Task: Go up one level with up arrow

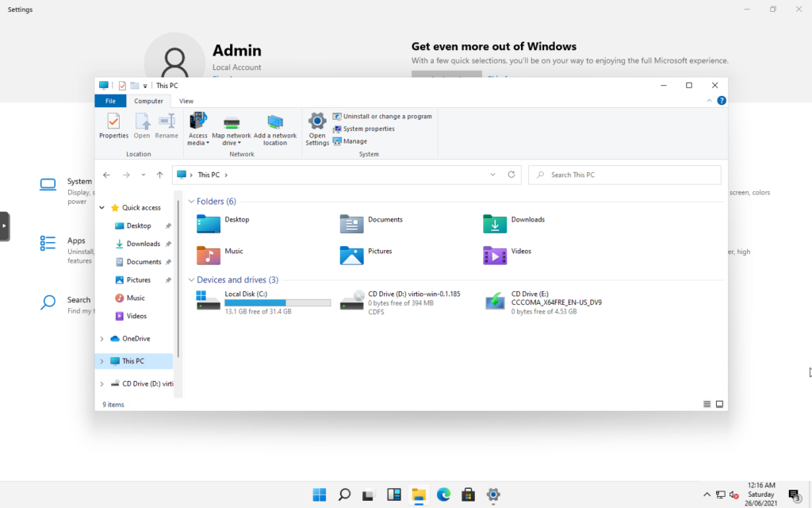Action: coord(159,175)
